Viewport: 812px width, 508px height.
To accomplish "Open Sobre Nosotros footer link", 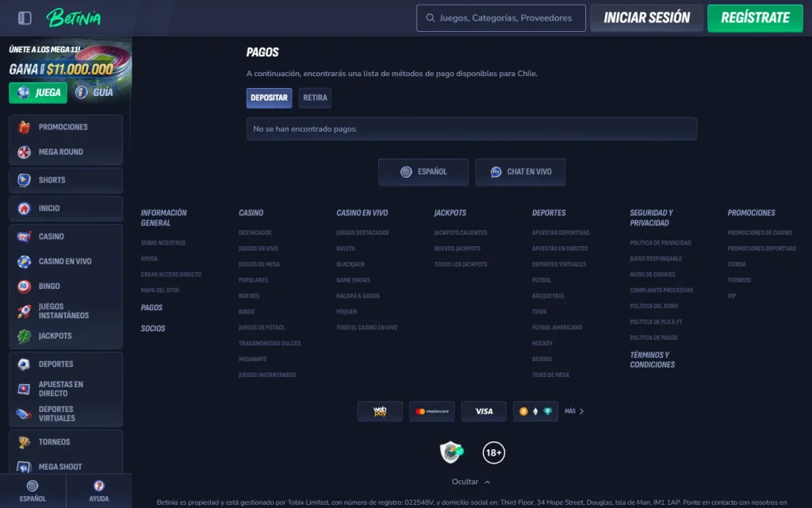I will coord(163,243).
